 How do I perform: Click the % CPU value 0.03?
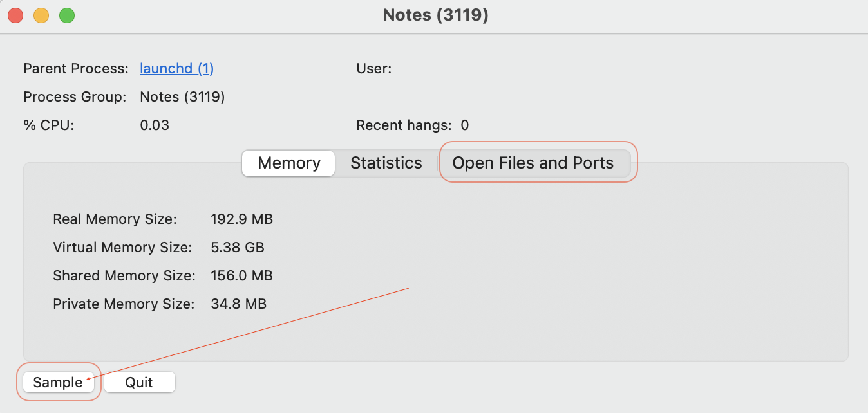(155, 125)
